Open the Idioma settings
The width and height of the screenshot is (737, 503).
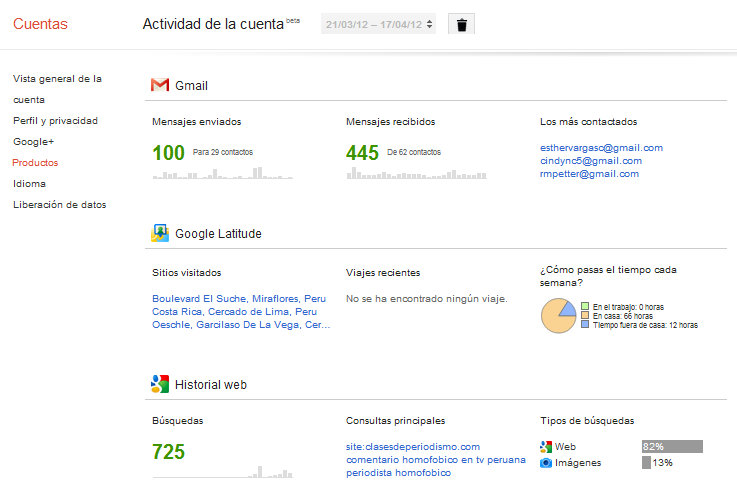click(29, 184)
